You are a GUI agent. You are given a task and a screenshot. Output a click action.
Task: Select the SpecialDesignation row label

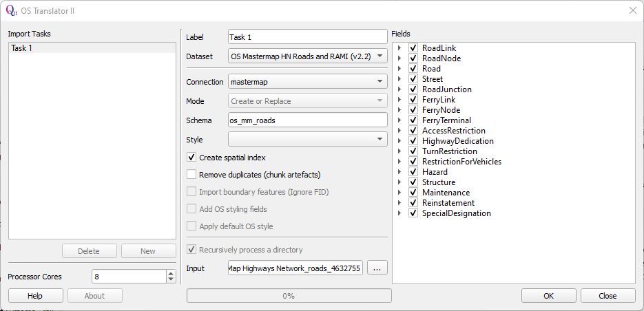tap(456, 213)
